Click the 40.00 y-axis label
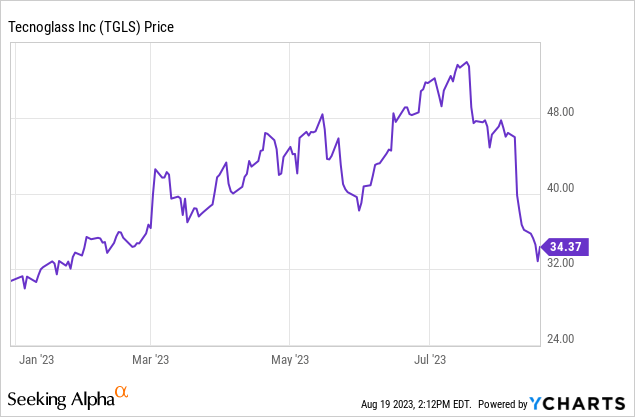635x417 pixels. pos(559,188)
